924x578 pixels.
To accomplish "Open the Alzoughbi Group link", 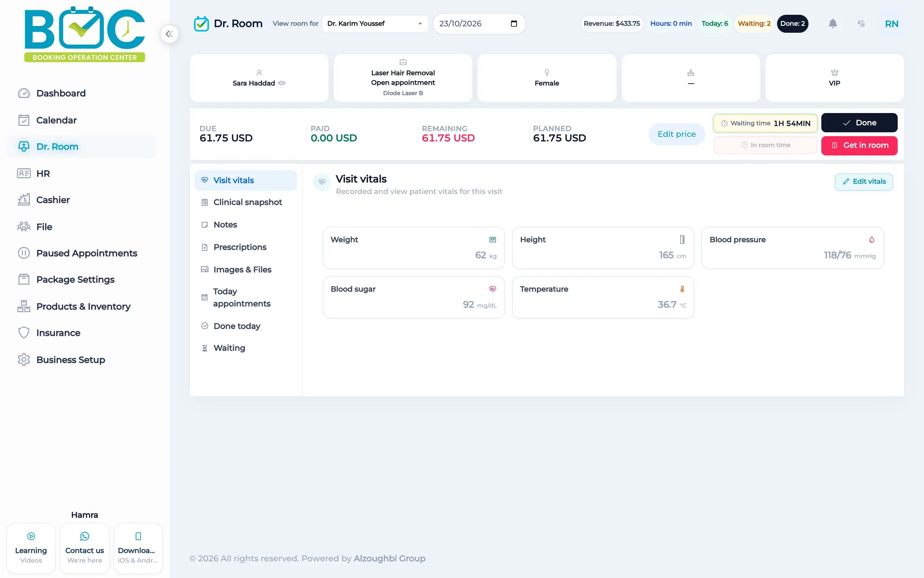I will pos(389,558).
